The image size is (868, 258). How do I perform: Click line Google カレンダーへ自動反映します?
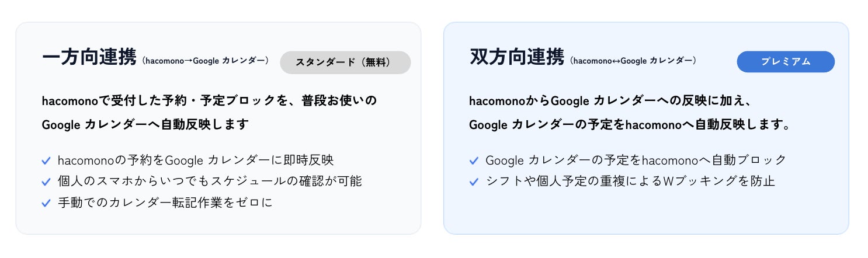pos(145,125)
